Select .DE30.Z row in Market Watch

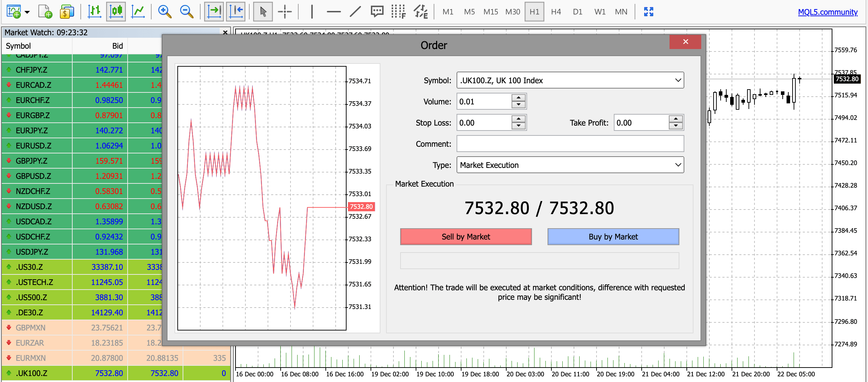(82, 313)
